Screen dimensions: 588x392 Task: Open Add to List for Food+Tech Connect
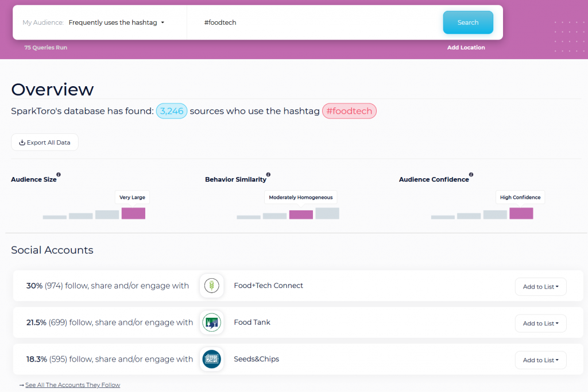[x=540, y=287]
